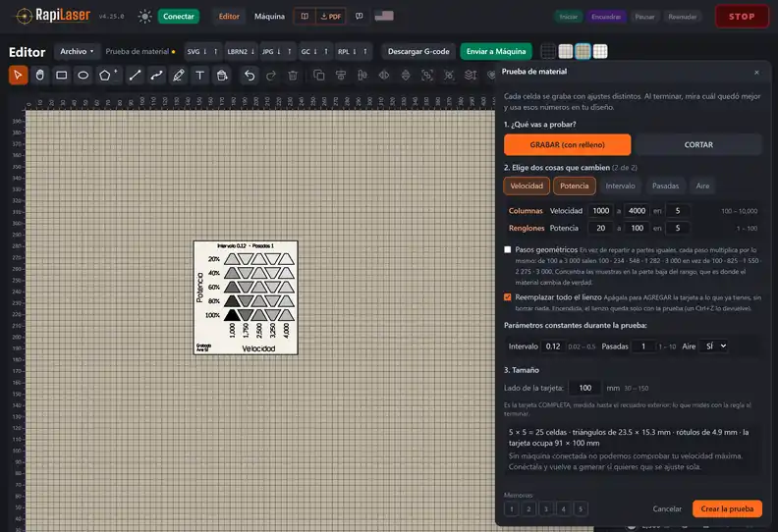The height and width of the screenshot is (532, 778).
Task: Toggle the Intervalo variable chip
Action: (620, 186)
